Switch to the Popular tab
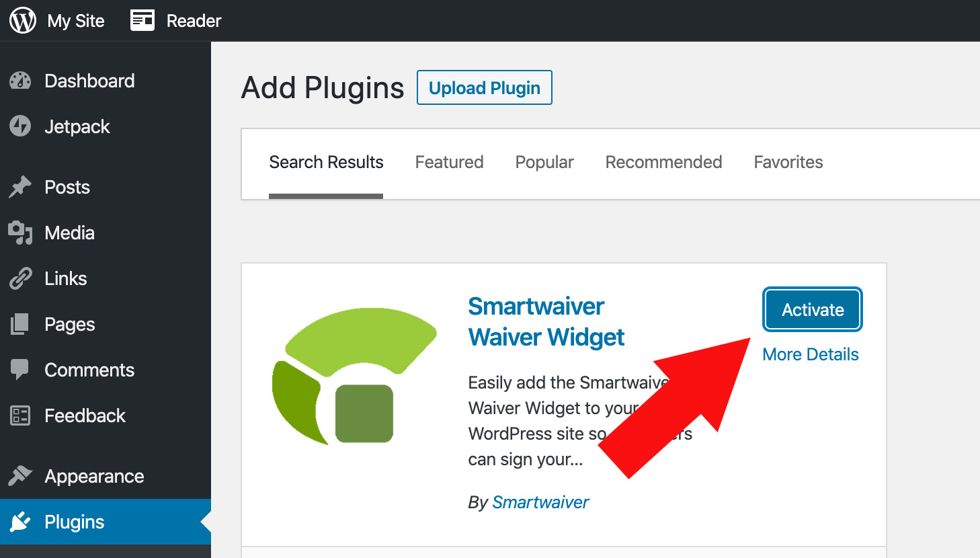Viewport: 980px width, 558px height. 544,162
